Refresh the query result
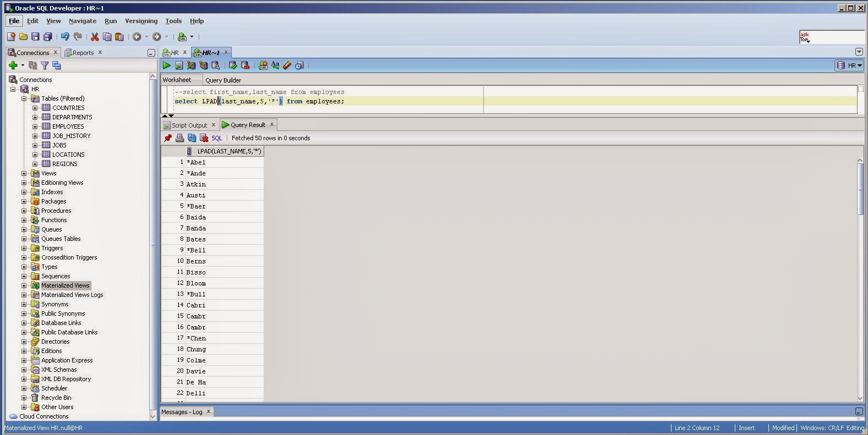 [x=192, y=138]
